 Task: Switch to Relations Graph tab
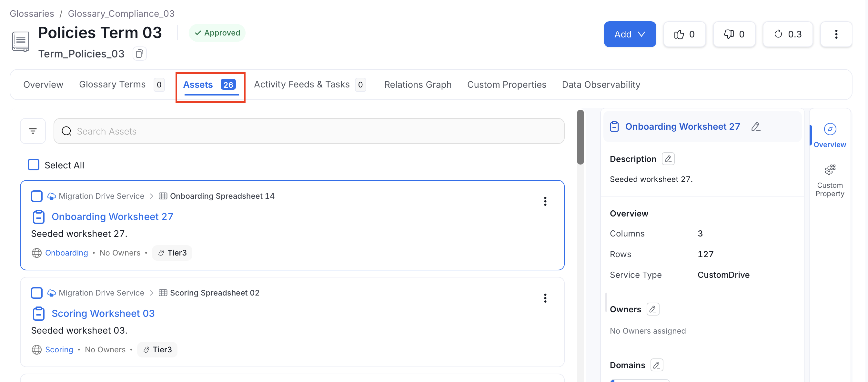[x=418, y=85]
